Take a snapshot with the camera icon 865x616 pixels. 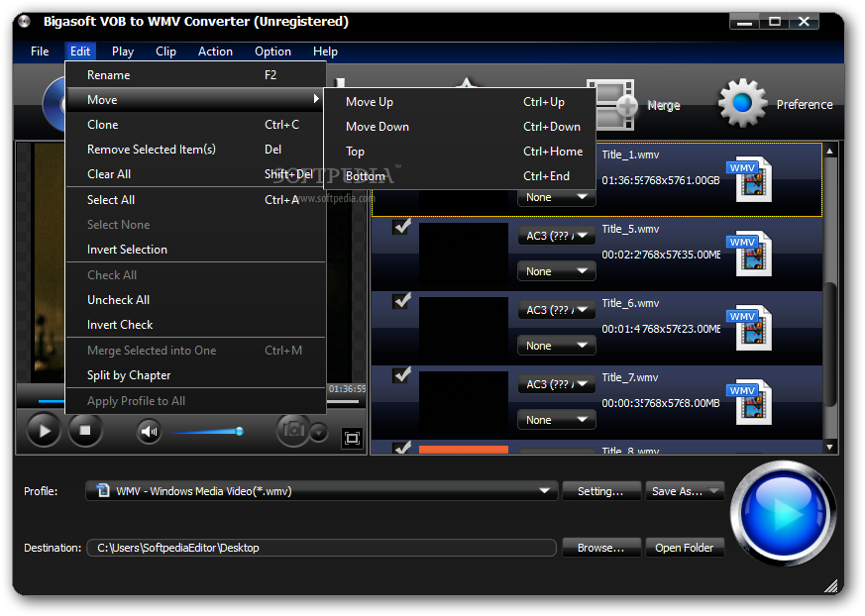[x=293, y=429]
